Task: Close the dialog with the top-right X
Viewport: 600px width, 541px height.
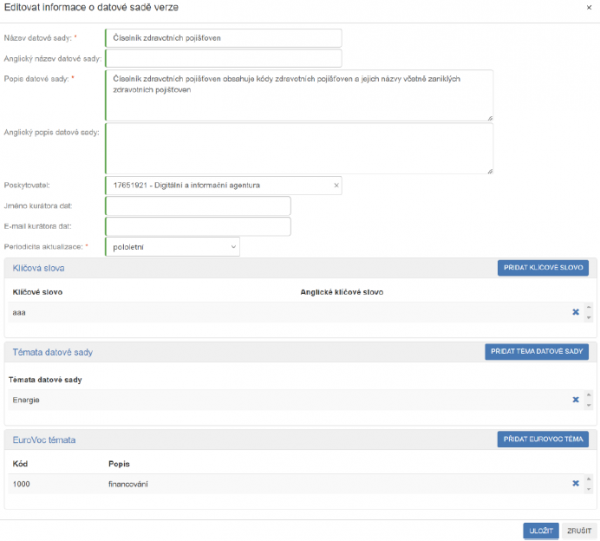Action: 588,8
